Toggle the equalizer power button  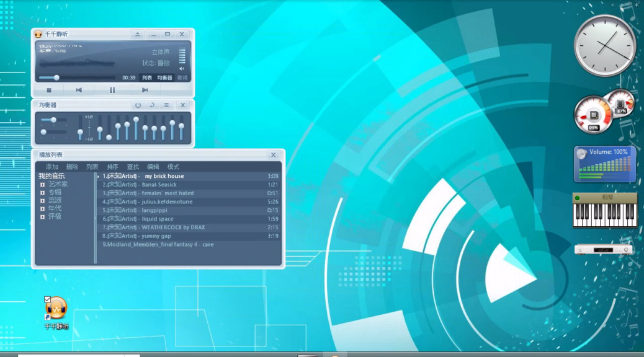(138, 105)
